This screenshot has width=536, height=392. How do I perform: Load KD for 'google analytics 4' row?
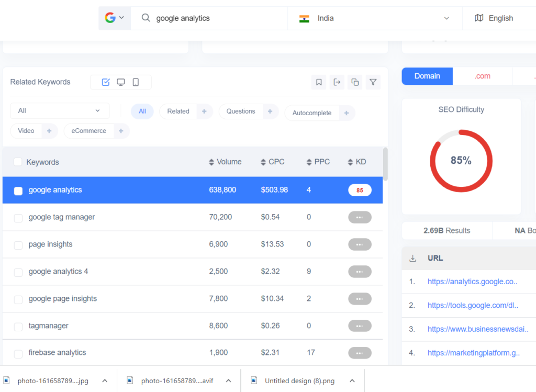[x=360, y=272]
